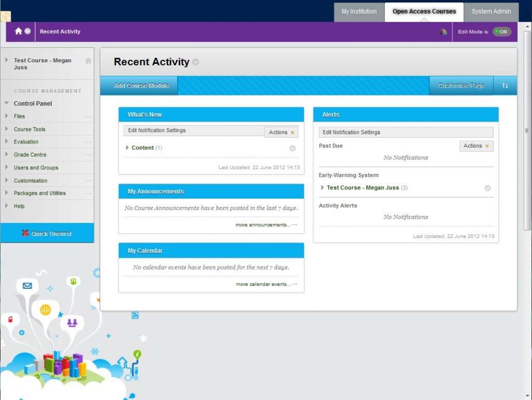Open Packages and Utilities arrow icon

88,193
